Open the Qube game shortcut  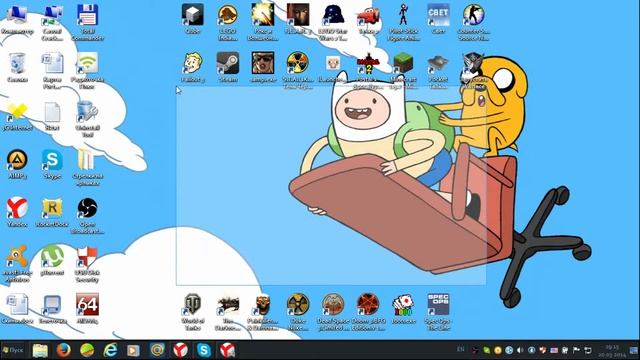[x=193, y=19]
